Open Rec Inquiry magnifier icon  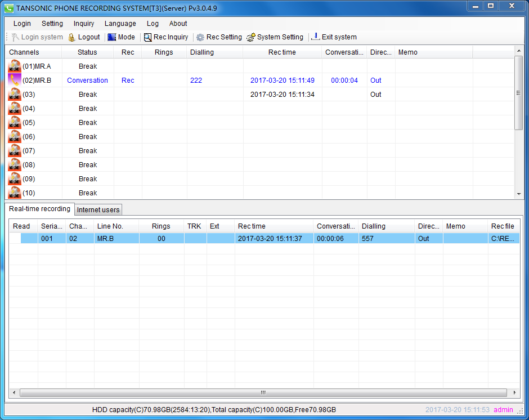(x=148, y=37)
